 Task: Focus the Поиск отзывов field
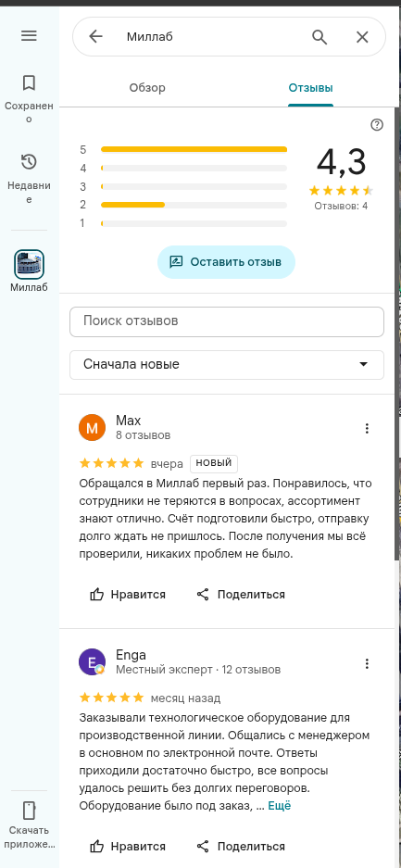point(227,321)
